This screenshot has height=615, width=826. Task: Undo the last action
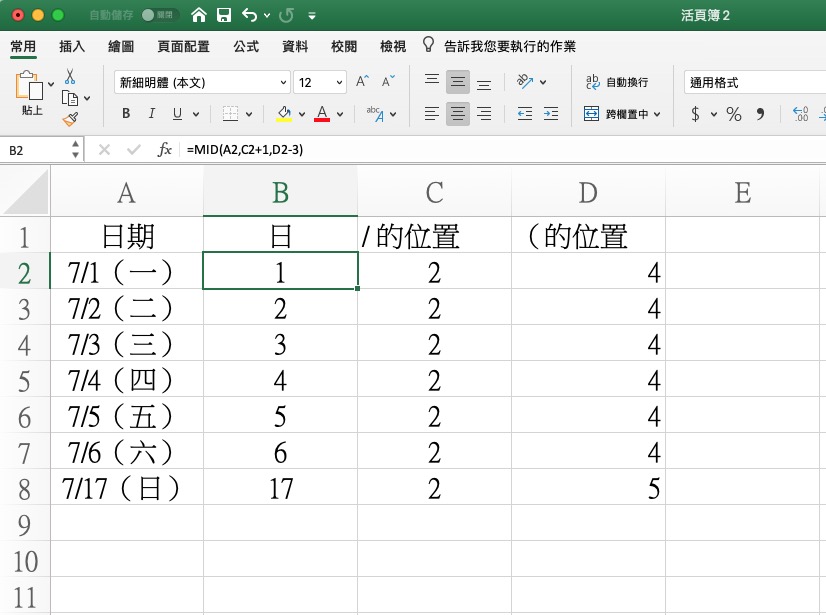[249, 15]
